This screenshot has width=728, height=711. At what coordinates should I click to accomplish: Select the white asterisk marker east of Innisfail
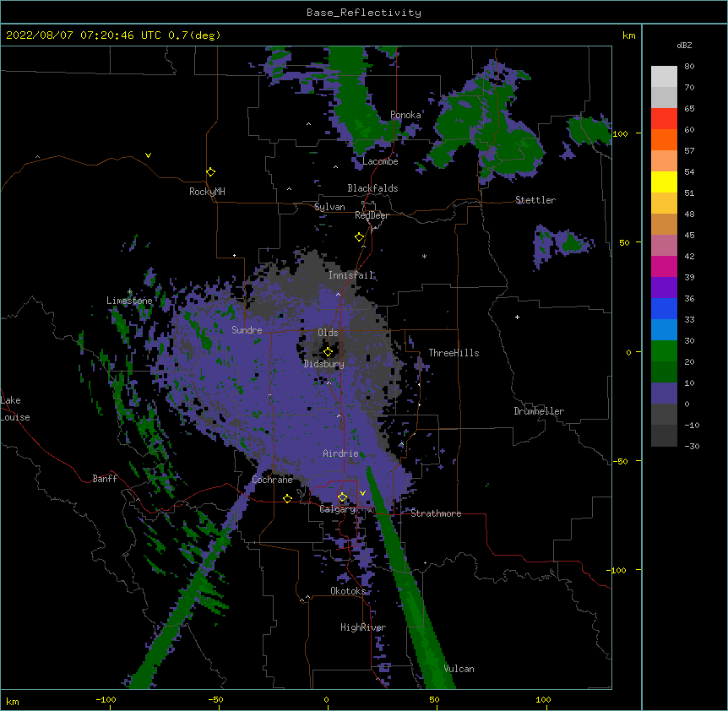pos(424,257)
